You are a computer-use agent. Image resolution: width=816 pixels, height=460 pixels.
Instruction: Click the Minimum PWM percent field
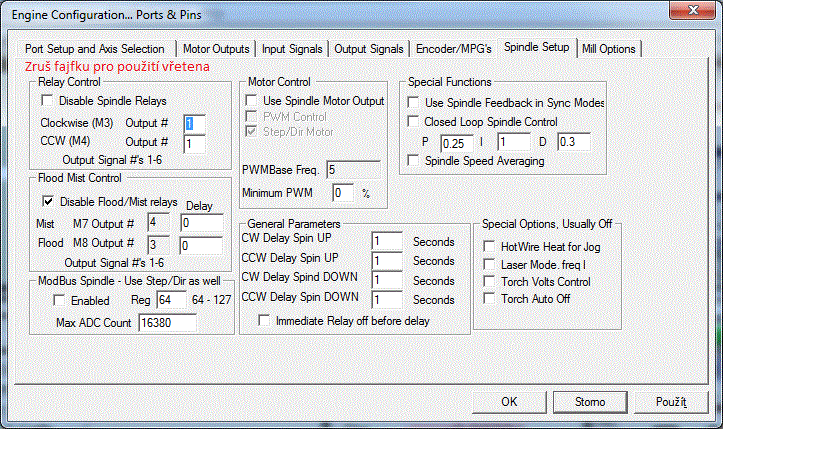343,191
